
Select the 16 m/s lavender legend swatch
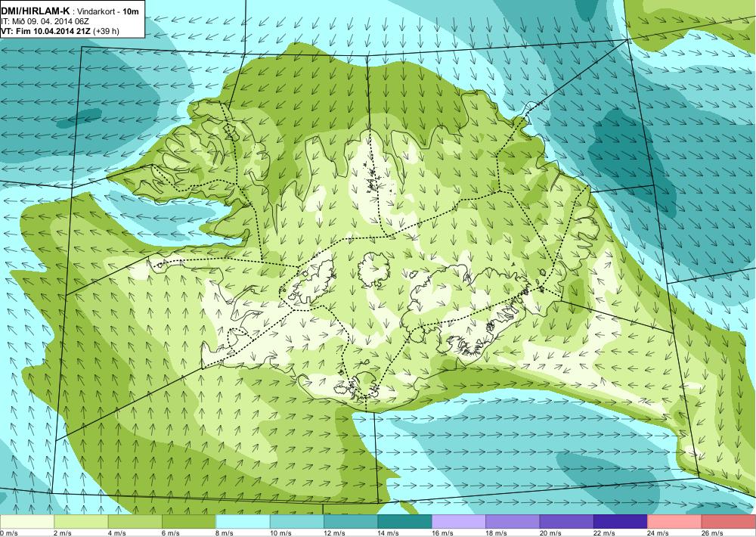[x=459, y=522]
